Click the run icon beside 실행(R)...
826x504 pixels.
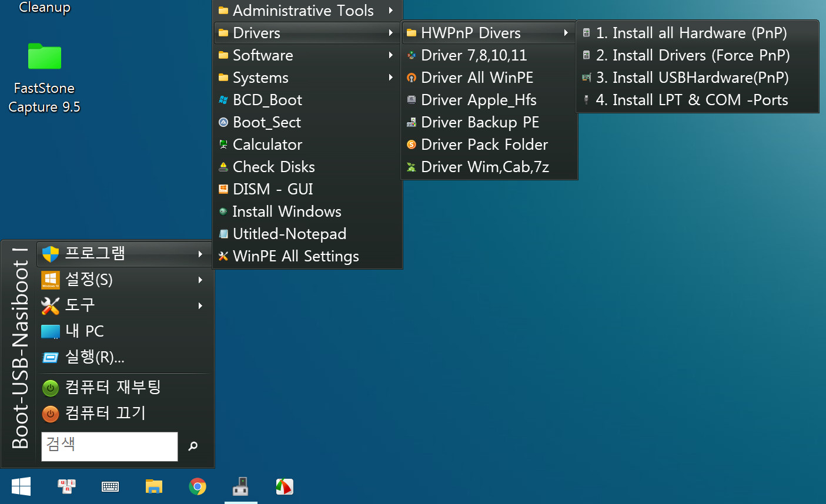(51, 357)
